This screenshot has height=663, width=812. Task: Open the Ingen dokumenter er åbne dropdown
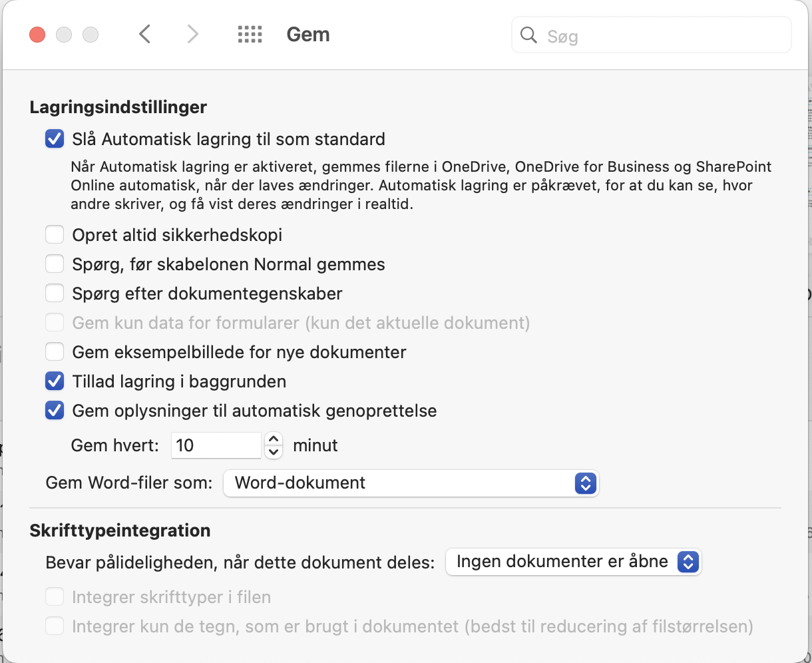[x=573, y=562]
